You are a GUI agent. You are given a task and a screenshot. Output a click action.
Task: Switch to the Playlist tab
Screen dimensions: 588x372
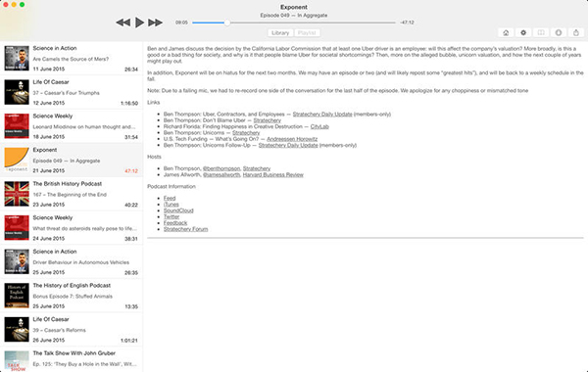[307, 33]
